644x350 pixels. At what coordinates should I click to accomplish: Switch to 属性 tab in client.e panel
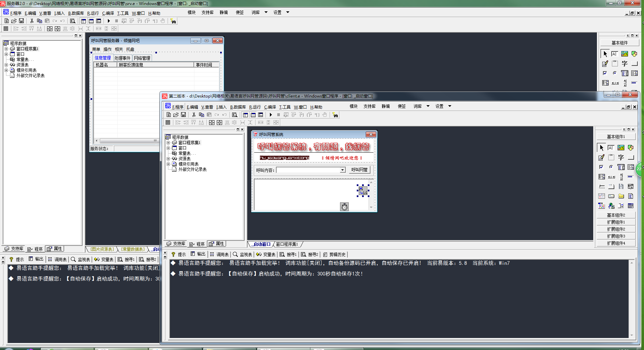point(217,244)
